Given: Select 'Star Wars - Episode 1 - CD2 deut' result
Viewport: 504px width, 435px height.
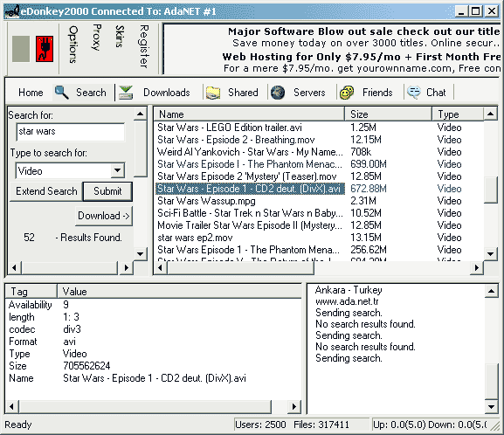Looking at the screenshot, I should coord(250,189).
